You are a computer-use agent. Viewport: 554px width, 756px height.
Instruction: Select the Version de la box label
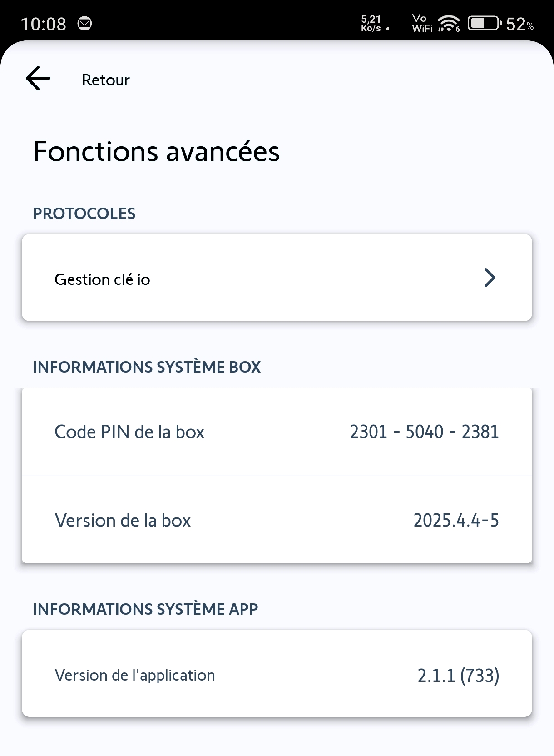click(x=123, y=520)
